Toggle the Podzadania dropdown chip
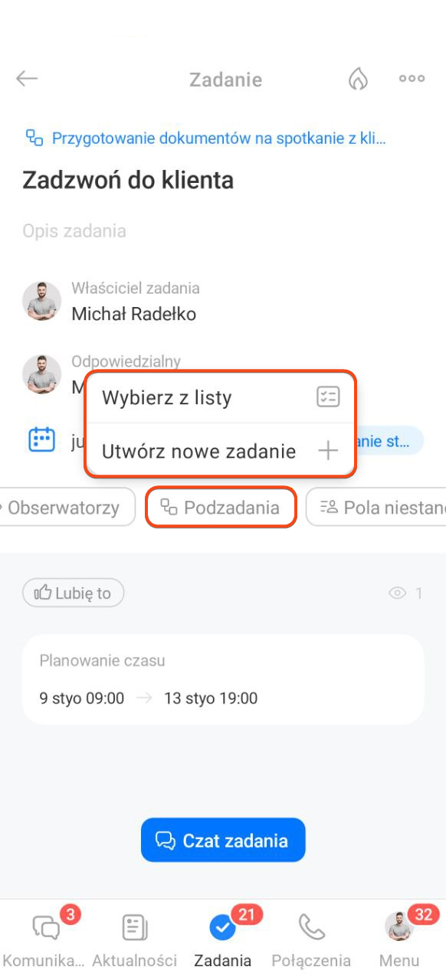Image resolution: width=446 pixels, height=980 pixels. (221, 508)
